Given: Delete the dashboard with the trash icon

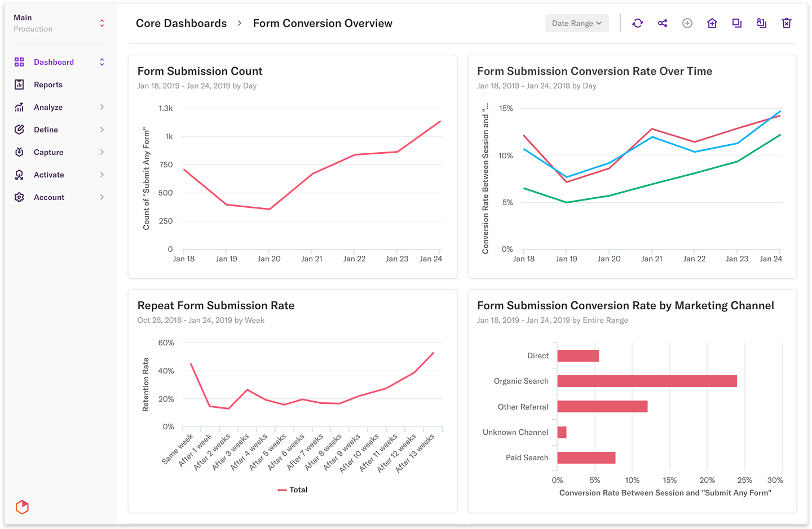Looking at the screenshot, I should click(787, 23).
